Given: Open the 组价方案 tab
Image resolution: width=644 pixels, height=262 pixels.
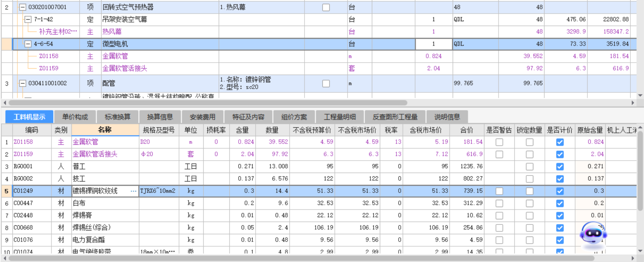Looking at the screenshot, I should pos(294,117).
